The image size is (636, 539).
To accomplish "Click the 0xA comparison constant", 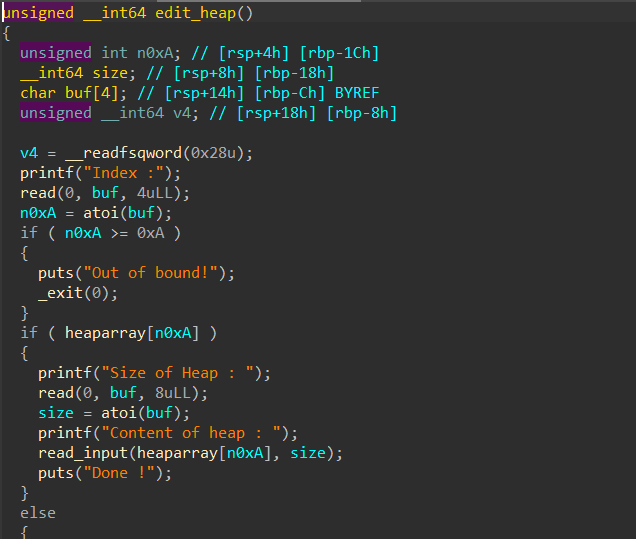I will point(150,233).
